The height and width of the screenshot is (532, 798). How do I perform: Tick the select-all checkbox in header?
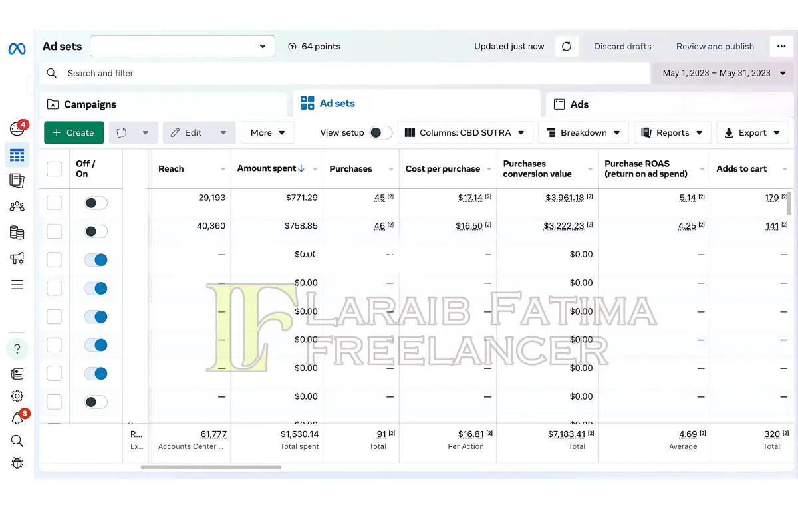point(55,169)
